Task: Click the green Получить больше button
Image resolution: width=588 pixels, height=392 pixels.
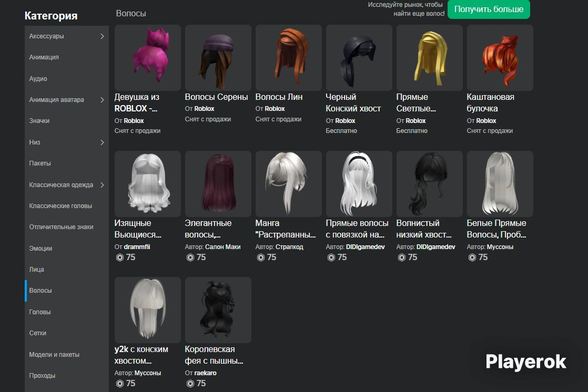Action: coord(489,9)
